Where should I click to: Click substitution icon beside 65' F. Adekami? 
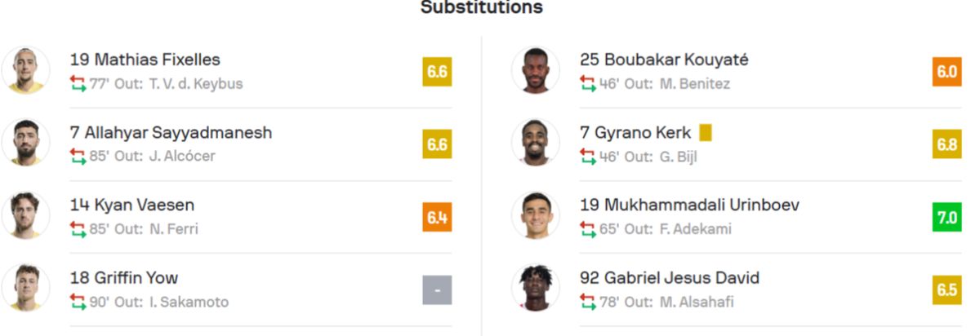point(588,228)
